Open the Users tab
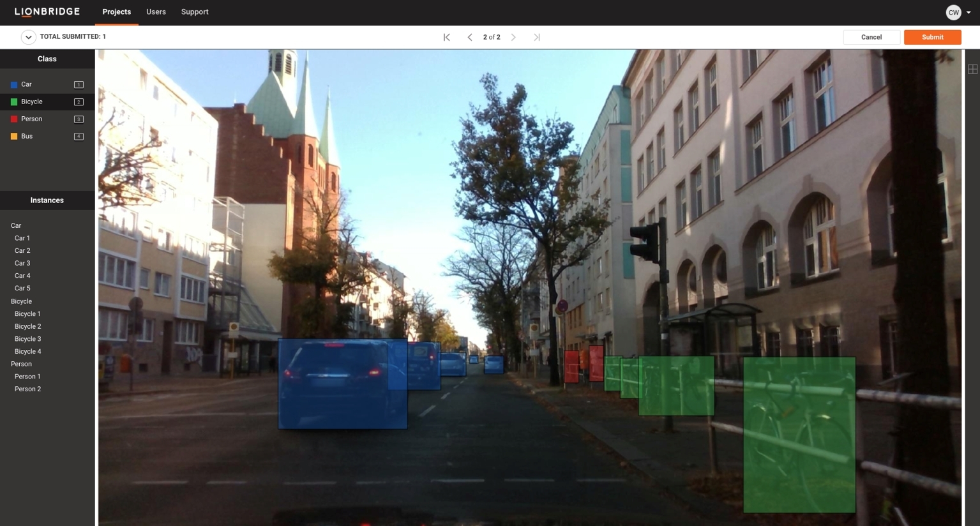The width and height of the screenshot is (980, 526). tap(156, 12)
